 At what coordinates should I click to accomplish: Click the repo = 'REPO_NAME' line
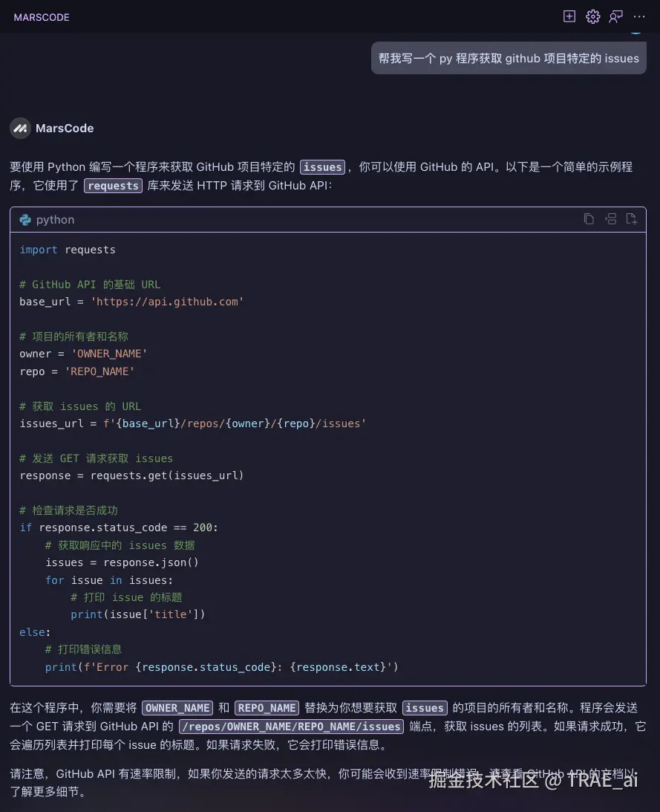click(x=77, y=371)
